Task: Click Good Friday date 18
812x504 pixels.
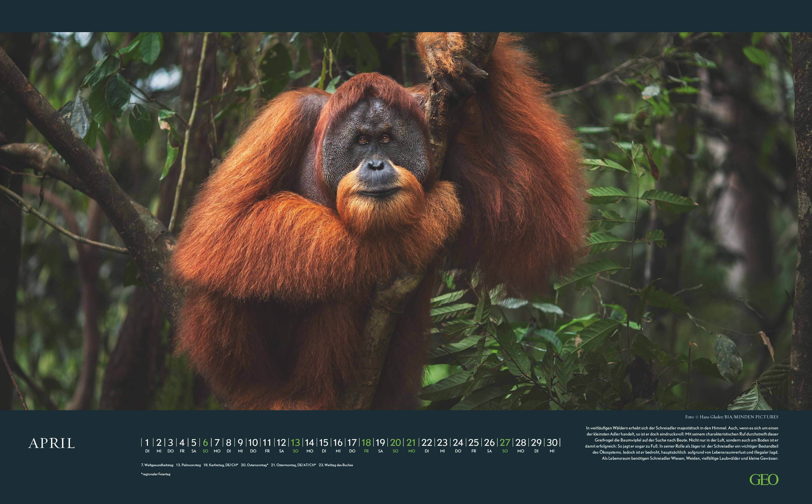Action: point(366,443)
